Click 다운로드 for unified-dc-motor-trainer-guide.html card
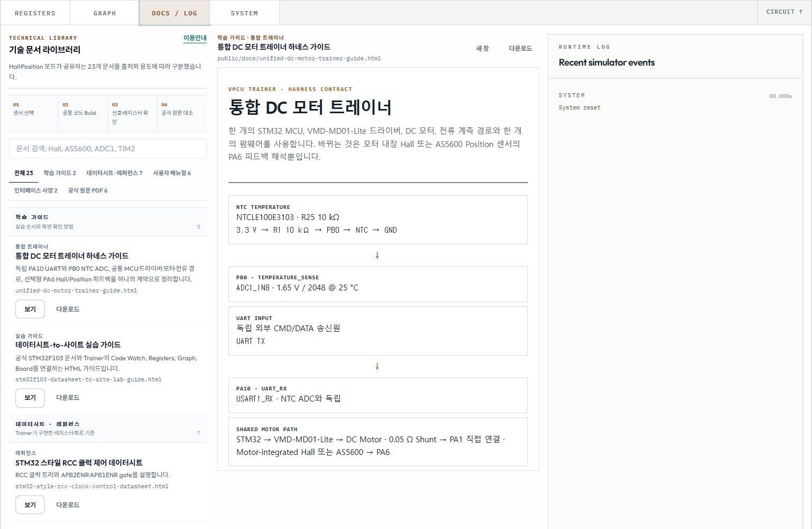This screenshot has width=812, height=529. [x=68, y=309]
